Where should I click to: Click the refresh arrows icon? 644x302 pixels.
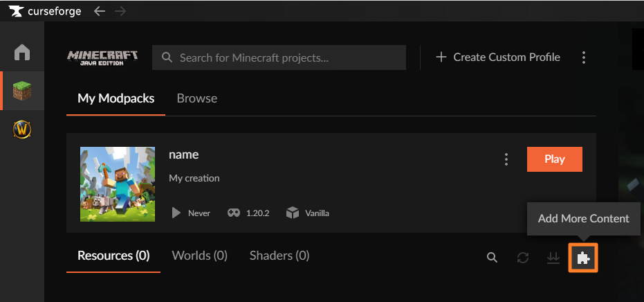(x=523, y=258)
